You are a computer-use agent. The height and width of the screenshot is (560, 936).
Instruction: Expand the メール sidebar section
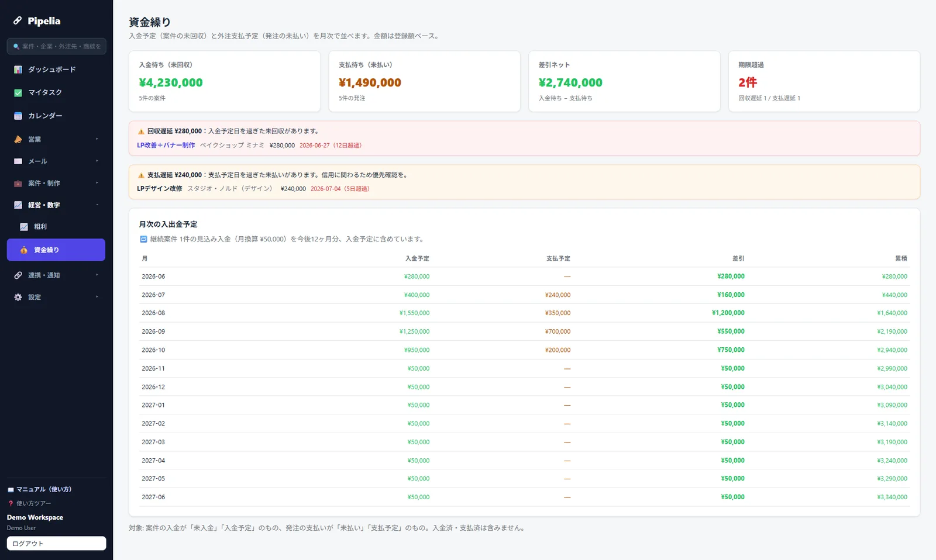pos(56,161)
